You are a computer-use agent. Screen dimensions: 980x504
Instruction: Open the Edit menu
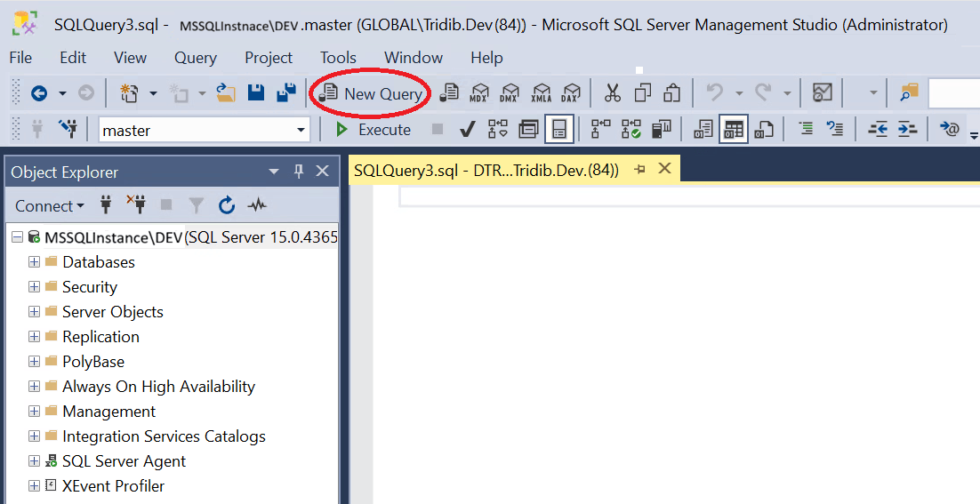pyautogui.click(x=73, y=58)
